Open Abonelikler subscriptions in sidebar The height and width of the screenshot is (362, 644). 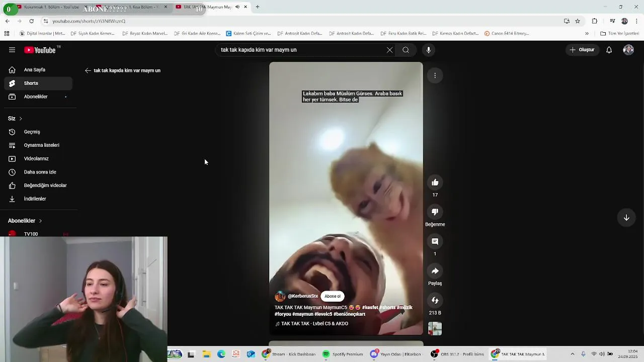tap(38, 97)
